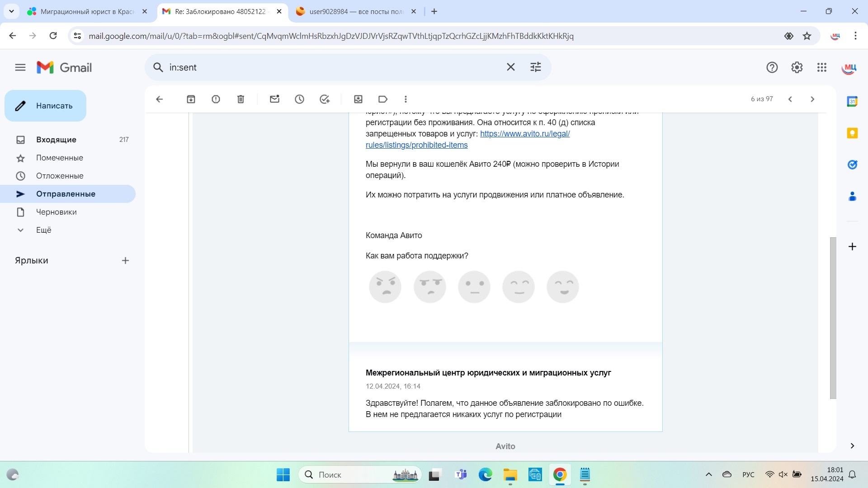Open Google Calendar side panel
Image resolution: width=868 pixels, height=488 pixels.
click(x=852, y=102)
